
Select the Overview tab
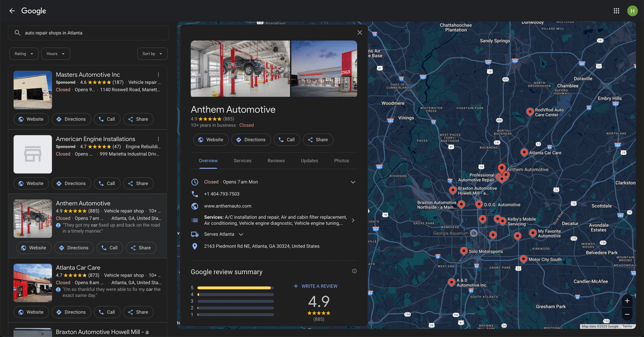pos(208,161)
